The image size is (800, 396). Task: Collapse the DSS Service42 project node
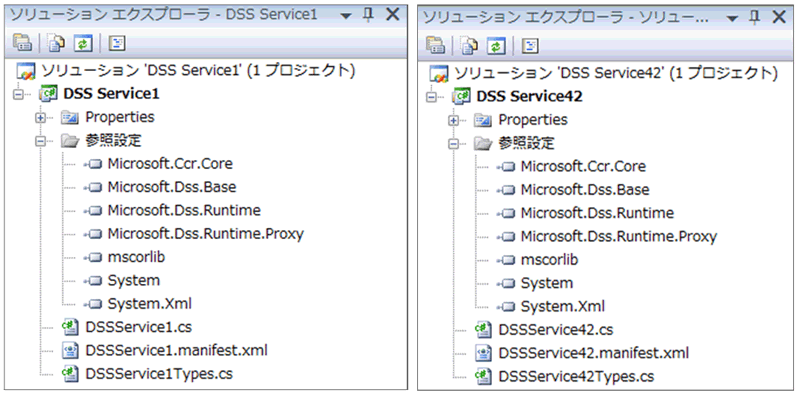point(432,97)
